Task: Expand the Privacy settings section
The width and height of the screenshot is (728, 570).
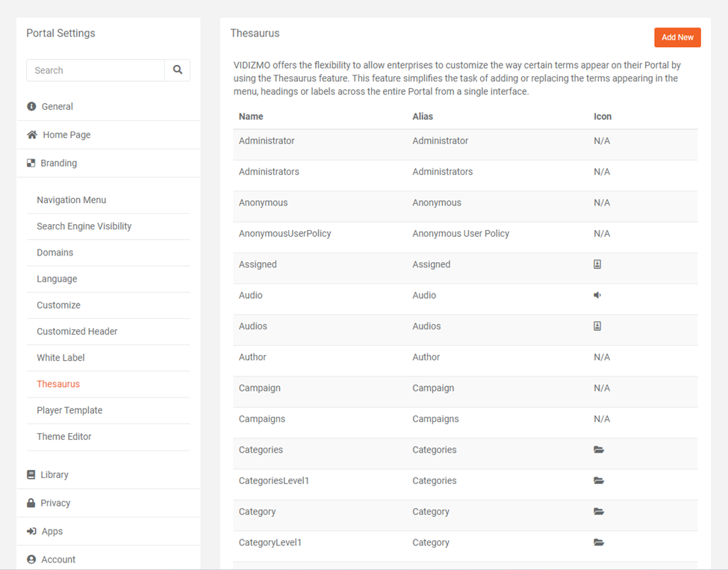Action: pos(55,504)
